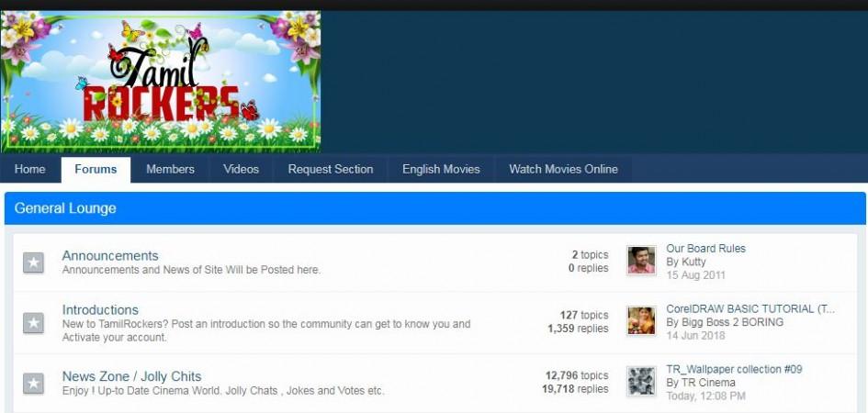868x413 pixels.
Task: Open TR Cinema's avatar thumbnail
Action: [641, 381]
